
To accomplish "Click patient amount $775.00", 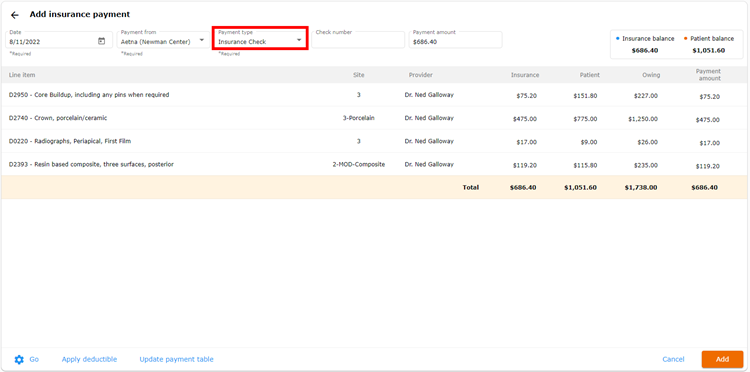I will 585,119.
